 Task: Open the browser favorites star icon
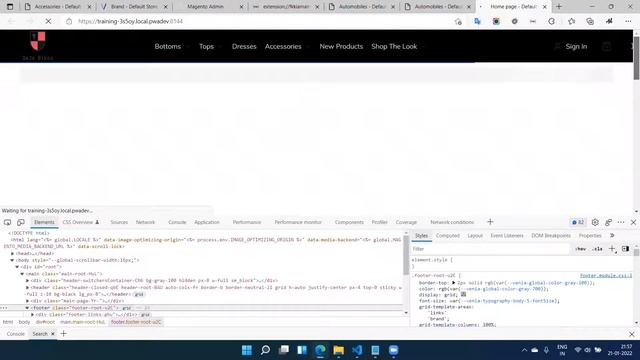571,21
